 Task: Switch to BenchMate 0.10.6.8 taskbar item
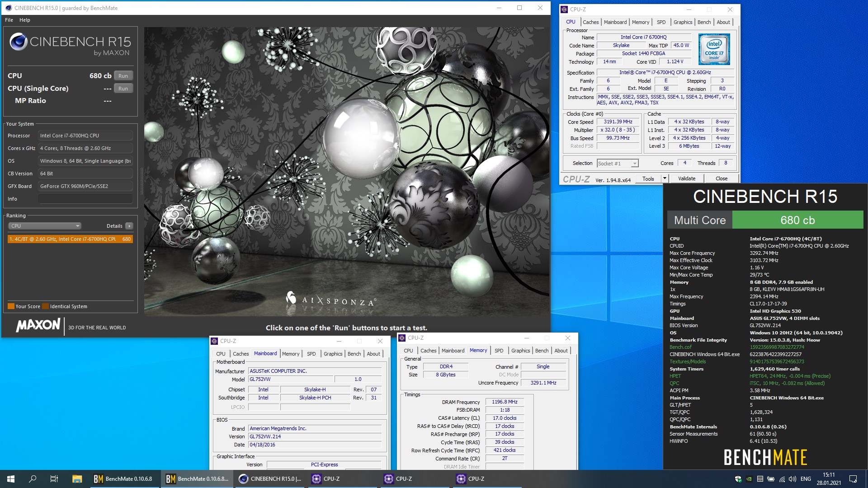[124, 479]
